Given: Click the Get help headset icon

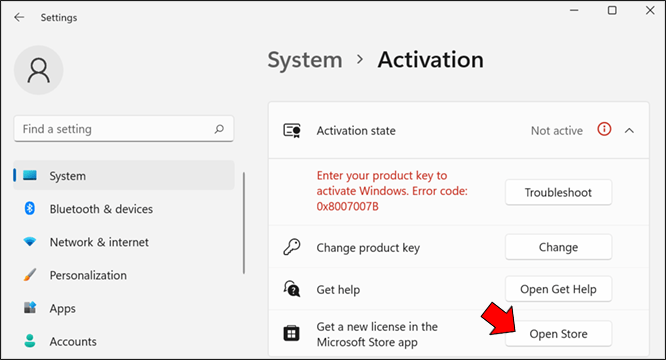Looking at the screenshot, I should (292, 289).
